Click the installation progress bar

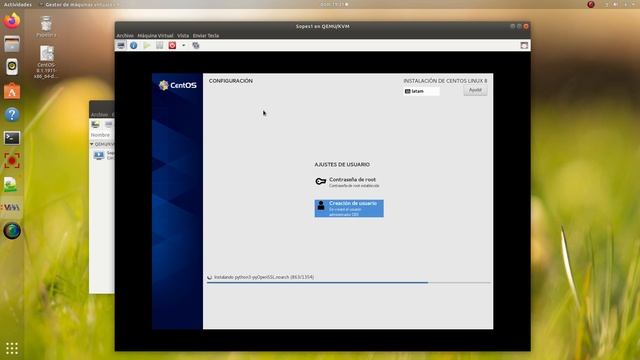[x=349, y=282]
